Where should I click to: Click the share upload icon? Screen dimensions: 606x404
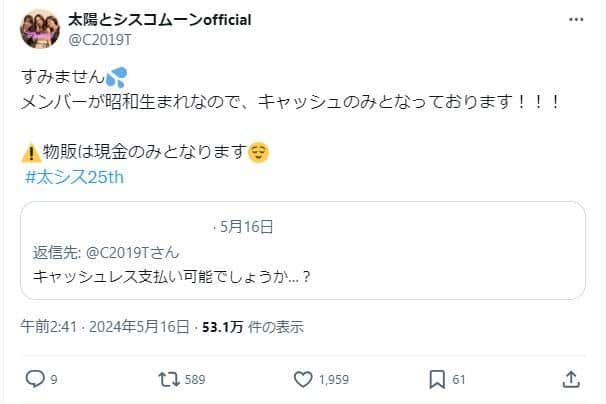(x=570, y=379)
